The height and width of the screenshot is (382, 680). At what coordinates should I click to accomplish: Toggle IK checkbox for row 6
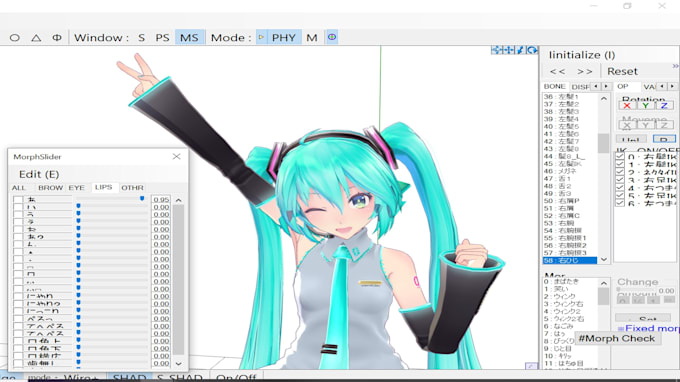pyautogui.click(x=620, y=203)
